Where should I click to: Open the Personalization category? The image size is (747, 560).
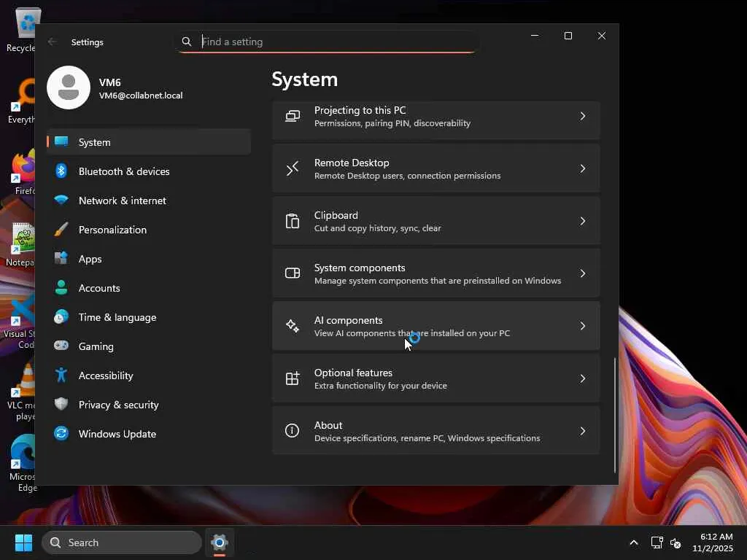(149, 230)
